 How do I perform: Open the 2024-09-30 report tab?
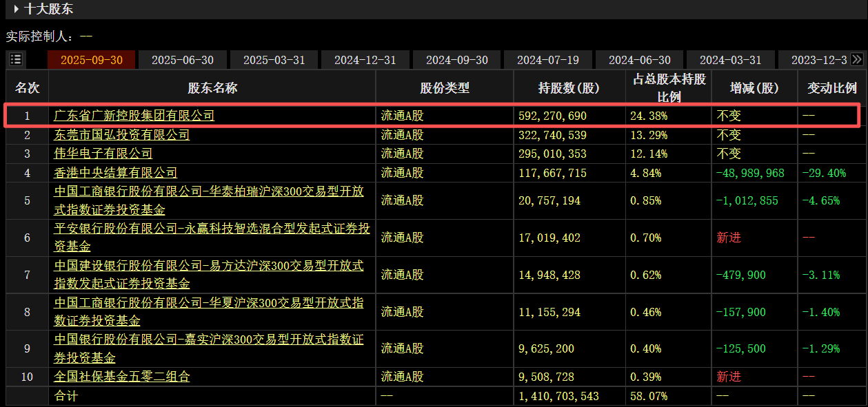pos(457,60)
